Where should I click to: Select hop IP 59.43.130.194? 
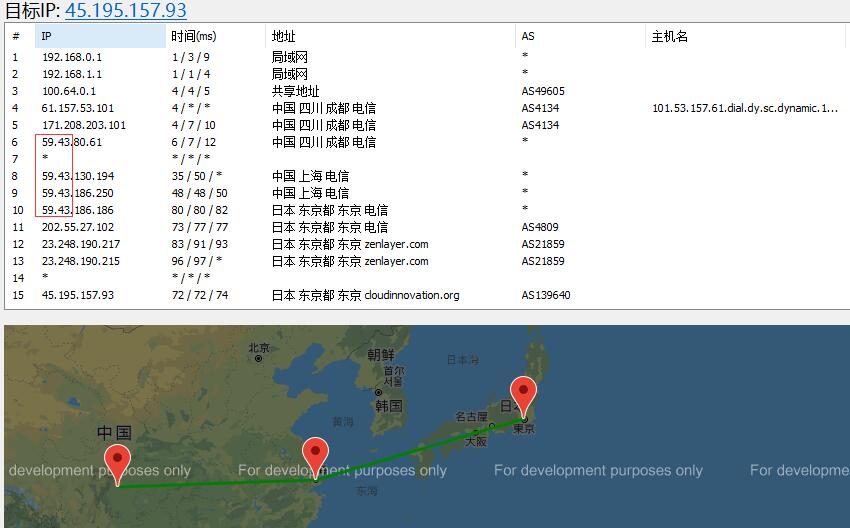pyautogui.click(x=78, y=176)
